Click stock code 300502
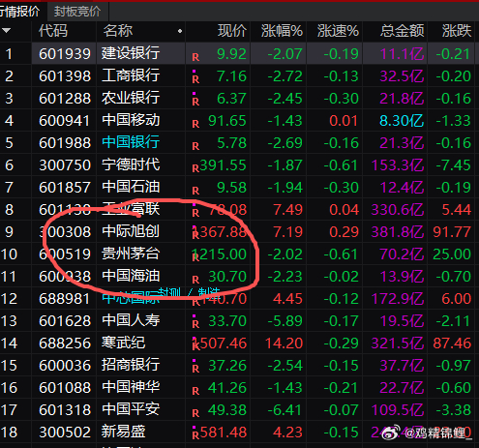The height and width of the screenshot is (448, 479). [x=65, y=433]
